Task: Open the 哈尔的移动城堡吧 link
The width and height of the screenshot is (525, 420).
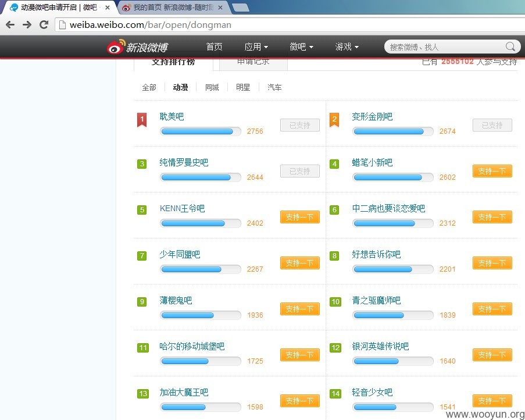Action: click(x=192, y=346)
